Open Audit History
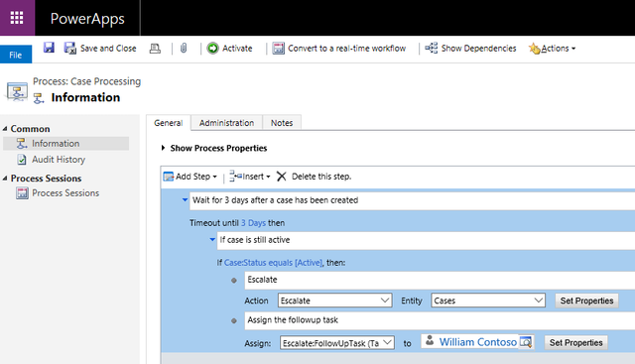 [x=59, y=160]
